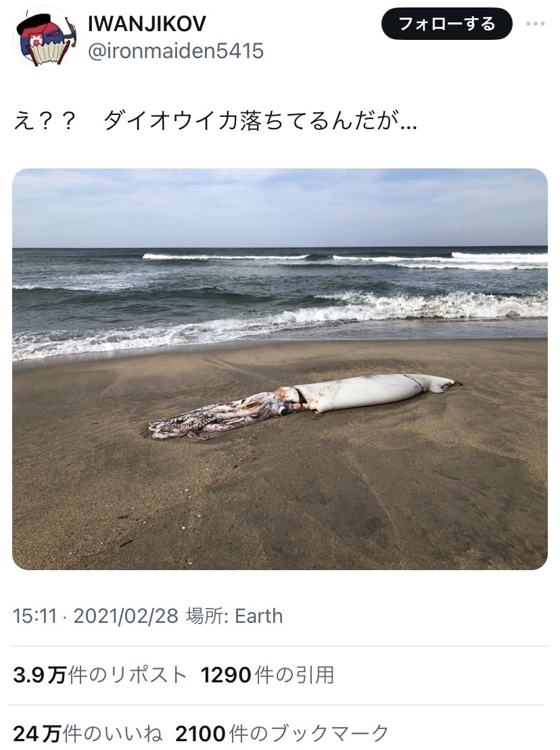560x750 pixels.
Task: View the 3.9万 repost count
Action: point(39,676)
